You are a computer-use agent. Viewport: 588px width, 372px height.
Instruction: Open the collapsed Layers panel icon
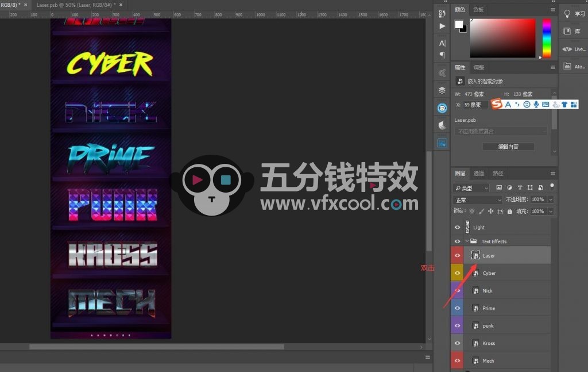442,90
